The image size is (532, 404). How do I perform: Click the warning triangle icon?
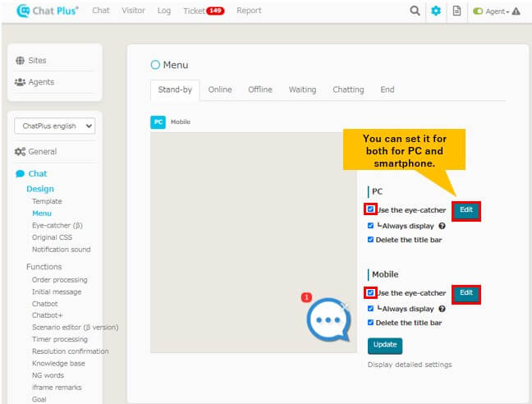click(x=516, y=11)
